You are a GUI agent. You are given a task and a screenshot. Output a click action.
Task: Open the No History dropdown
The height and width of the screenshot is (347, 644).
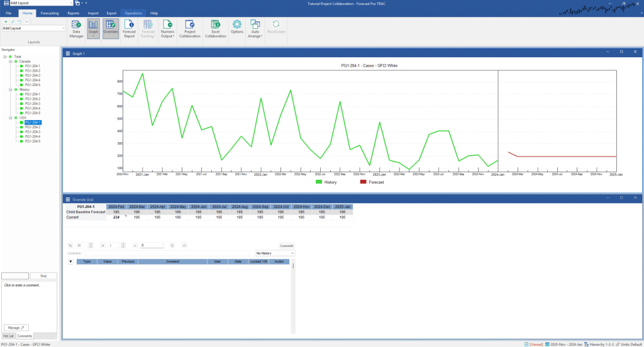[275, 253]
